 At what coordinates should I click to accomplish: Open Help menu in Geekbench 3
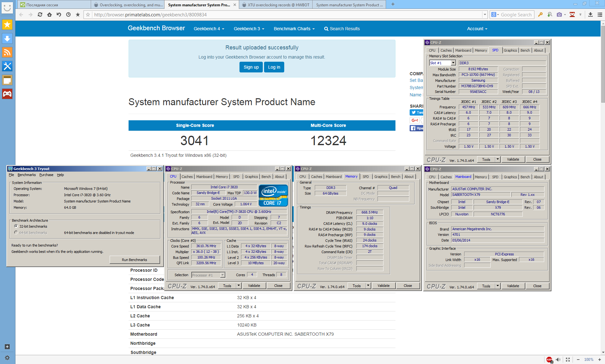[60, 175]
